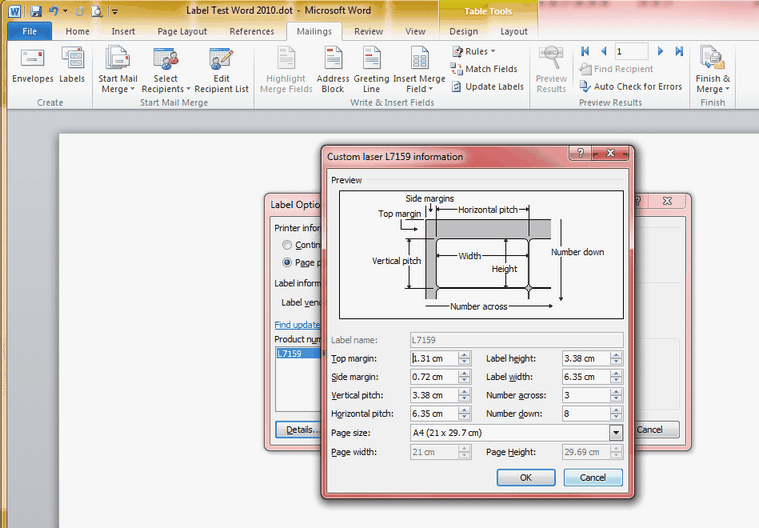Click Label width spinner arrows
This screenshot has width=759, height=528.
pyautogui.click(x=616, y=377)
